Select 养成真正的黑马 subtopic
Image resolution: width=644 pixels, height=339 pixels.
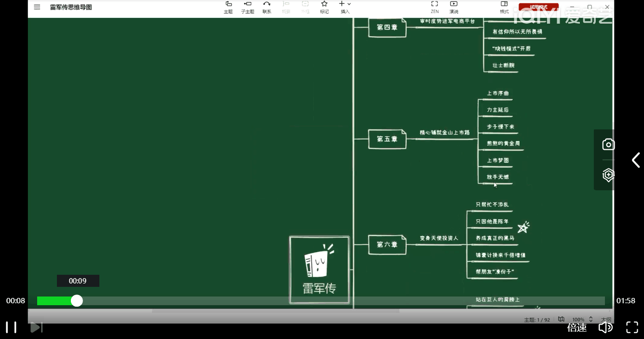click(495, 238)
